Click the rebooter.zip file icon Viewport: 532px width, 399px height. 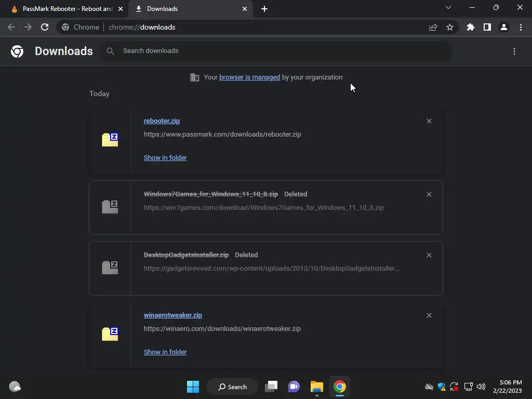pyautogui.click(x=110, y=139)
